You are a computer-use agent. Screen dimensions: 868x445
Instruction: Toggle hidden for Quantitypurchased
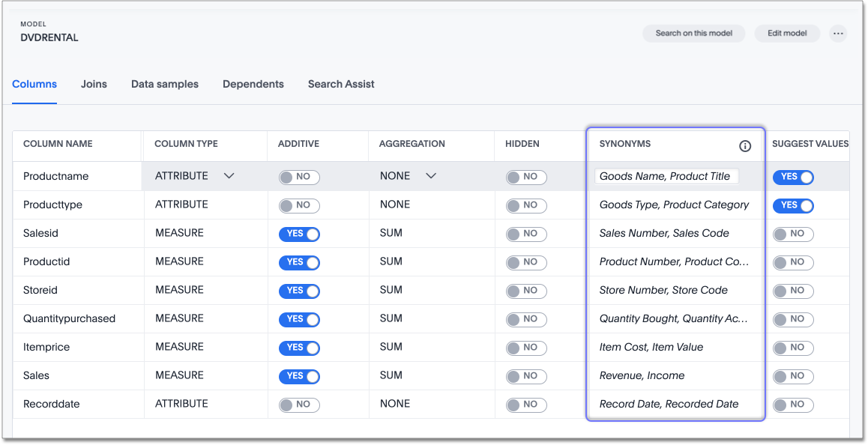point(526,318)
